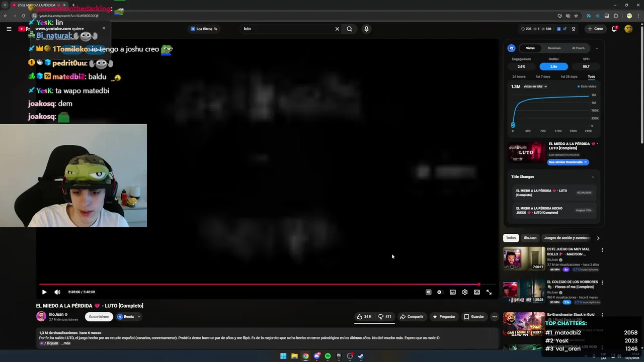
Task: Open the notifications bell
Action: tap(614, 29)
